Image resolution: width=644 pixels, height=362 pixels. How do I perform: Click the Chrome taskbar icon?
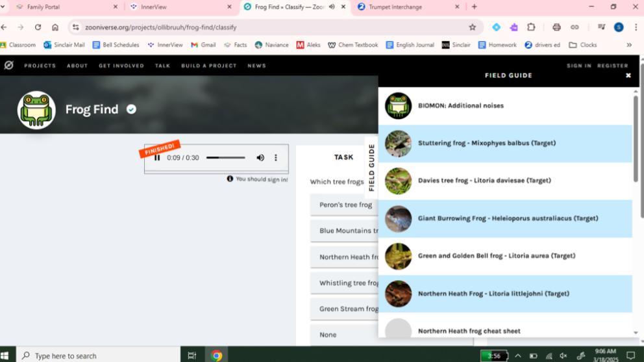pos(216,356)
